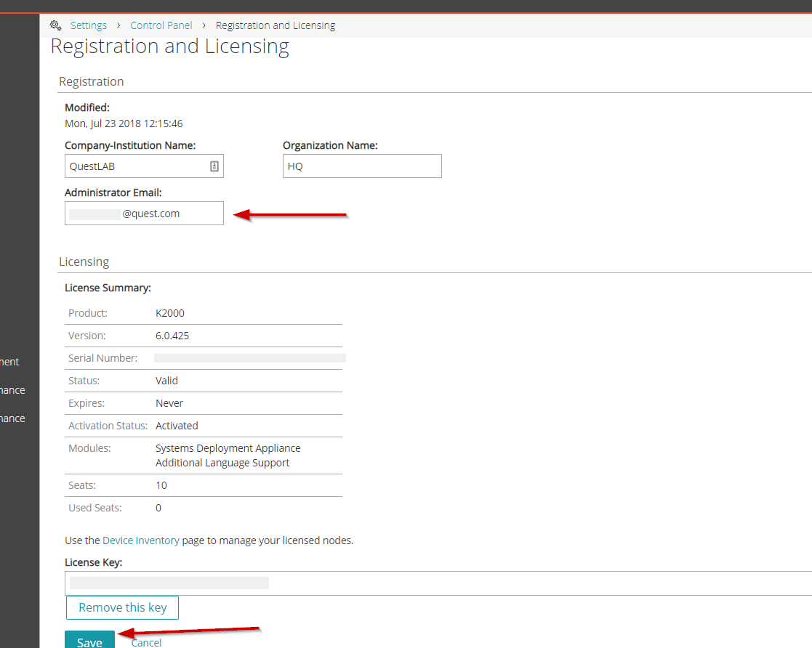Focus the Organization Name field containing HQ

click(362, 166)
